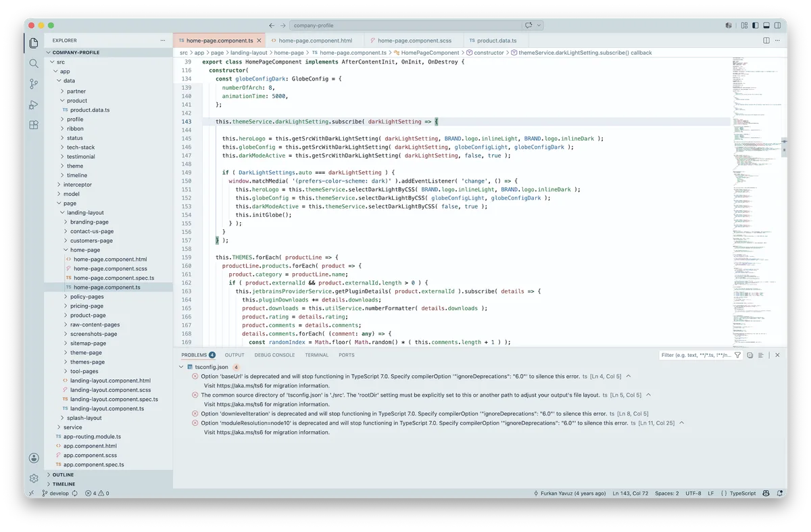Open remote window indicator in status bar

(31, 493)
